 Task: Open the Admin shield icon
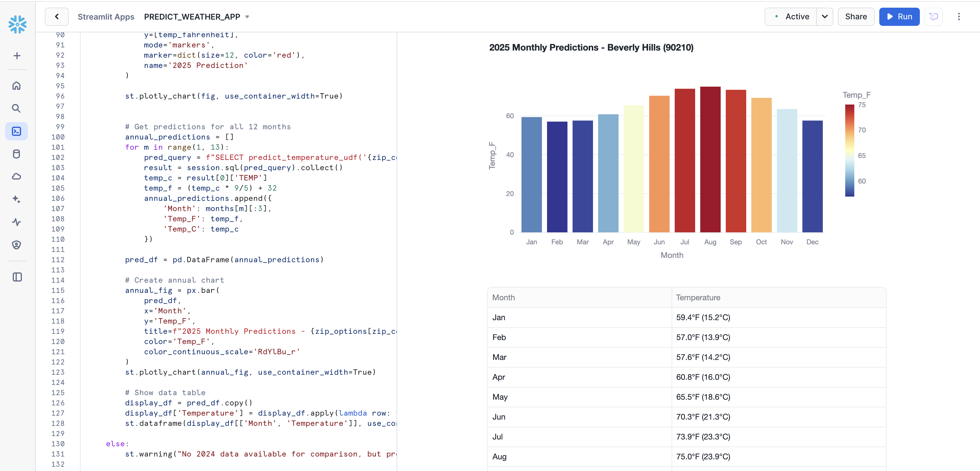pos(16,245)
